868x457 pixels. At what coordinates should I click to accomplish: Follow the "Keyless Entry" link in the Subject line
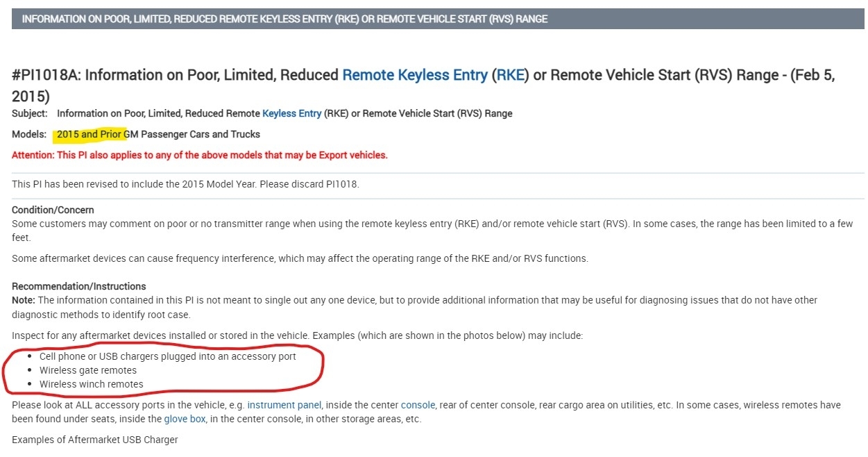pos(291,113)
